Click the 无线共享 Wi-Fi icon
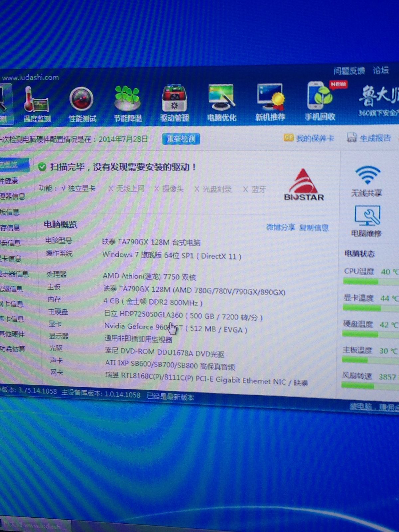Image resolution: width=399 pixels, height=532 pixels. click(367, 175)
